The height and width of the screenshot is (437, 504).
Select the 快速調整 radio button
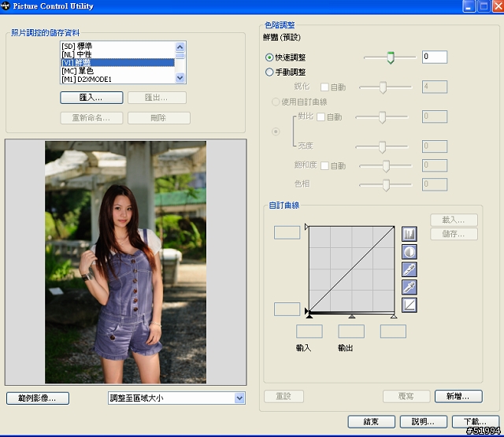click(269, 57)
